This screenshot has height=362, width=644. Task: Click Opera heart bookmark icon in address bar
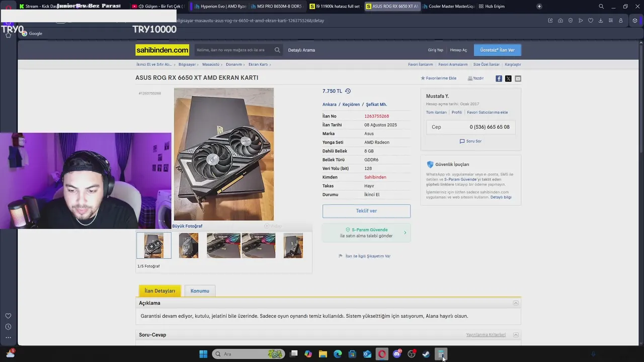point(591,21)
